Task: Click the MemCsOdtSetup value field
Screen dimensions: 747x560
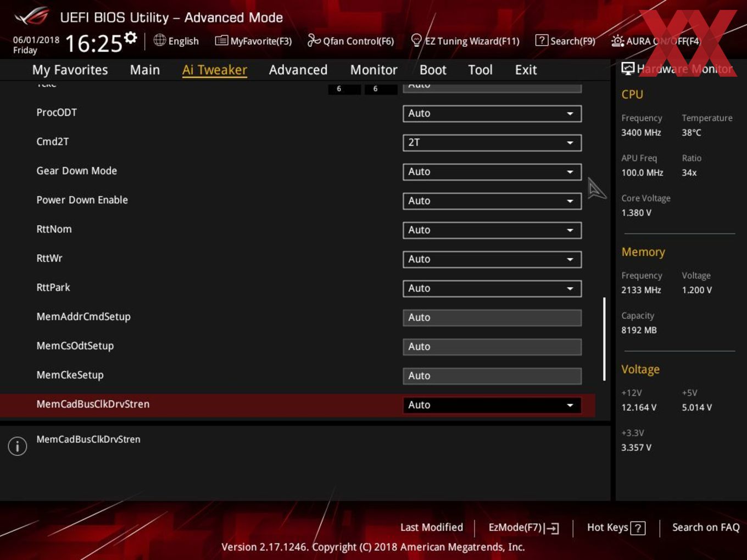Action: (x=492, y=346)
